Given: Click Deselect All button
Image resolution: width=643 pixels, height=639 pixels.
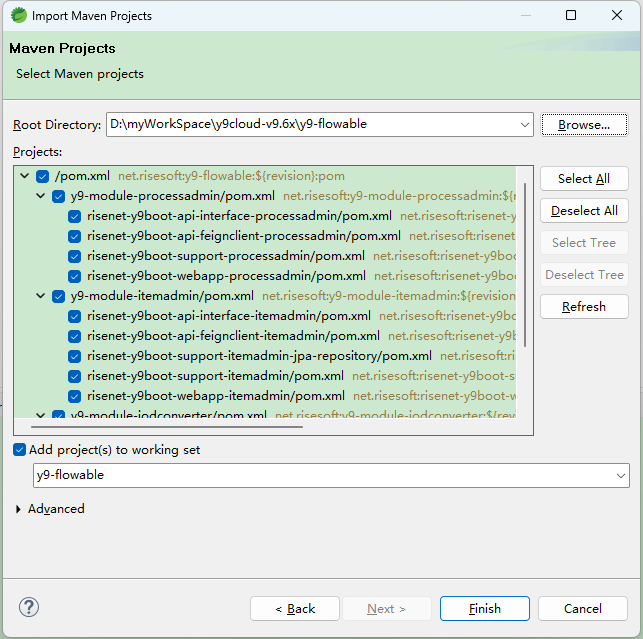Looking at the screenshot, I should point(584,211).
